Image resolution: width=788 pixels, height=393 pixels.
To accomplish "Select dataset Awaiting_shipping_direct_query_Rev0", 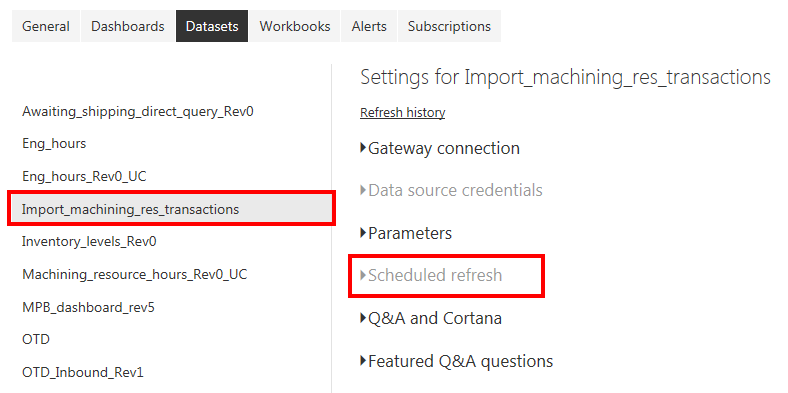I will [138, 112].
